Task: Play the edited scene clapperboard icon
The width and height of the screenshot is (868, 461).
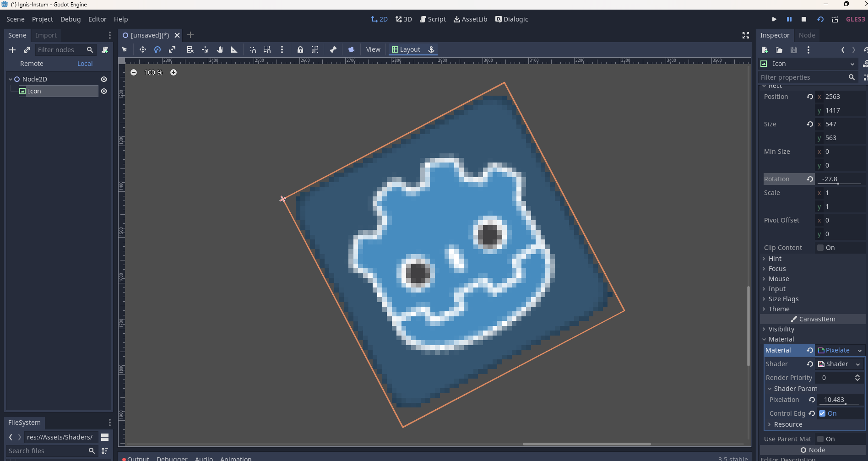Action: [x=835, y=19]
